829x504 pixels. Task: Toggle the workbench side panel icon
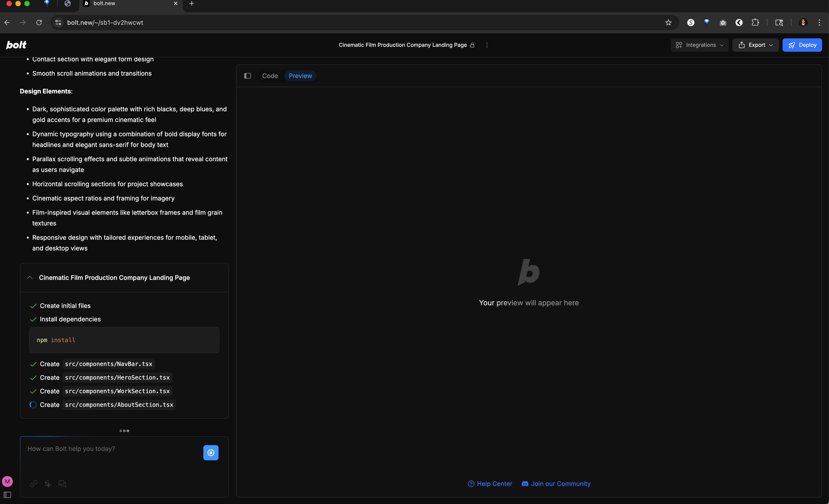(x=248, y=76)
